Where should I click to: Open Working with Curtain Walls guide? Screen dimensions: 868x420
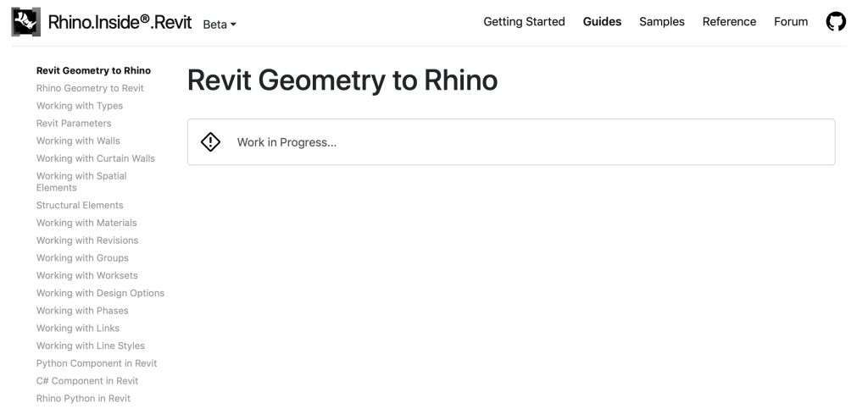coord(96,158)
